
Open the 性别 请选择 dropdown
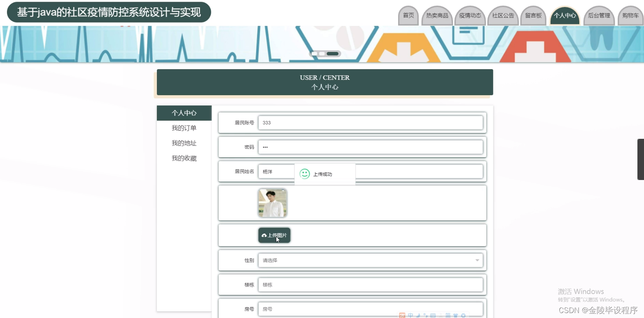click(370, 260)
